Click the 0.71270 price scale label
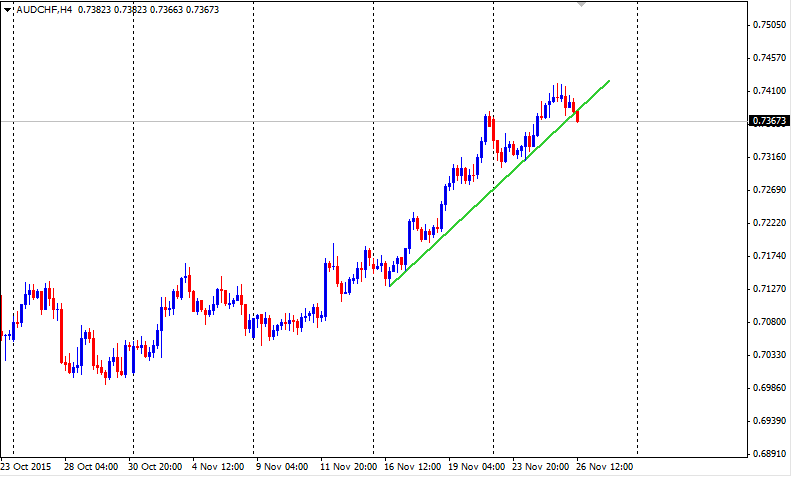This screenshot has height=477, width=792. click(x=769, y=289)
